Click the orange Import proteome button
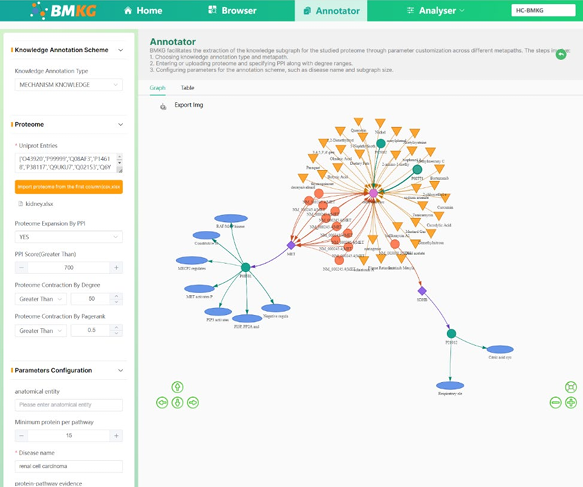The width and height of the screenshot is (583, 487). pos(69,187)
